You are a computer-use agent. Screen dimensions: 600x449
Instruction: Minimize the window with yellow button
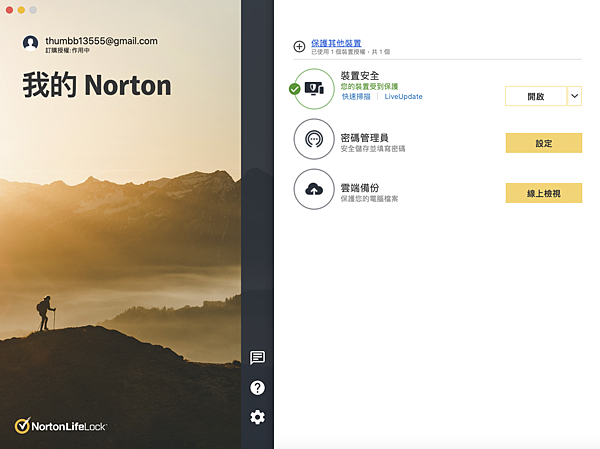pos(21,10)
